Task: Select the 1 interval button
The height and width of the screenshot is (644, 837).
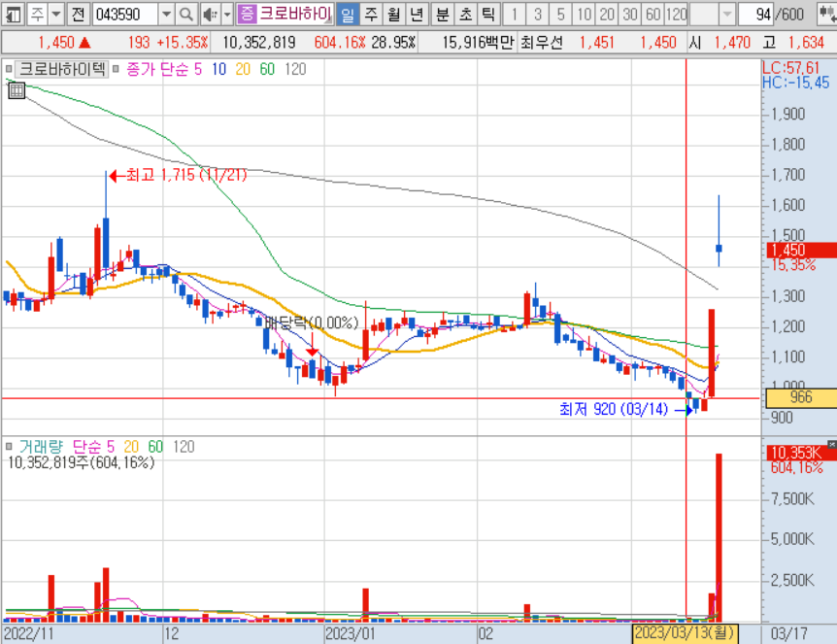Action: click(x=515, y=15)
